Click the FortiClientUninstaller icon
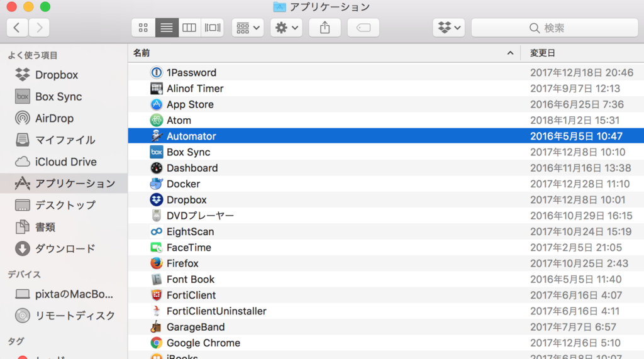This screenshot has width=644, height=359. [156, 311]
